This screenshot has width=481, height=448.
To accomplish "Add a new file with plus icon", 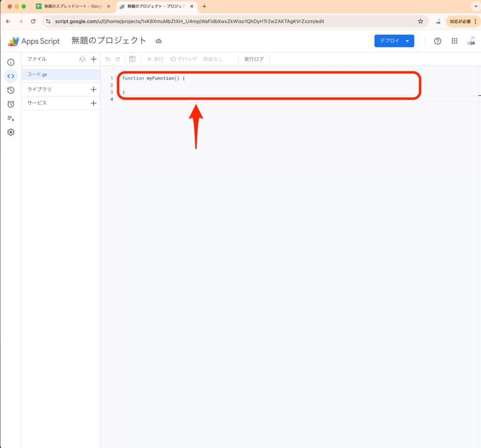I will (x=93, y=59).
